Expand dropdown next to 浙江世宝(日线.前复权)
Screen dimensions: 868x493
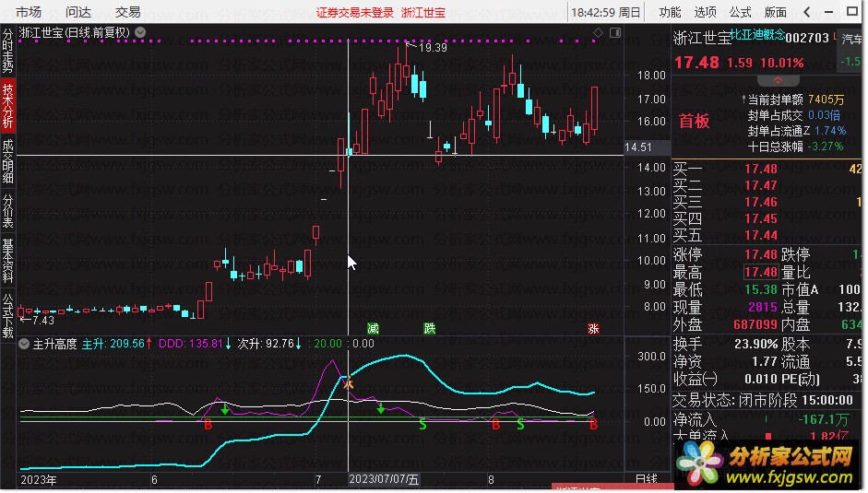point(140,32)
